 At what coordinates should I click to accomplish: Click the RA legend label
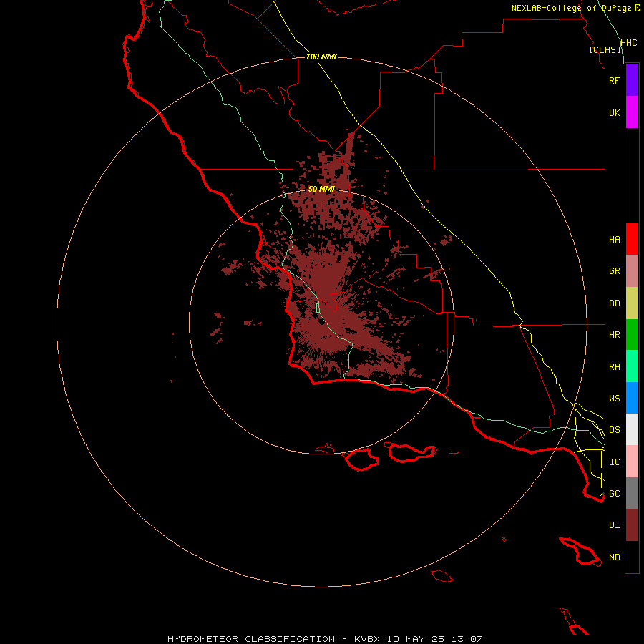[x=614, y=367]
